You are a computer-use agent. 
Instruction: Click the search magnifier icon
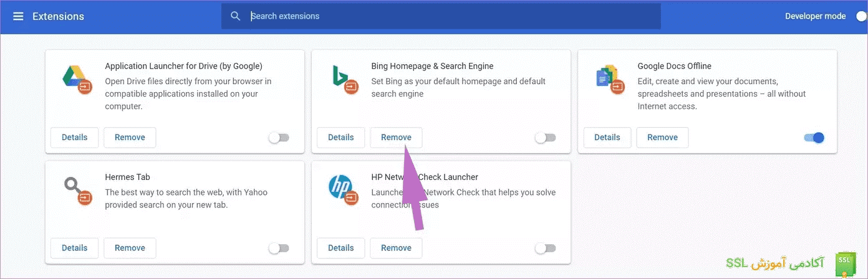coord(235,16)
